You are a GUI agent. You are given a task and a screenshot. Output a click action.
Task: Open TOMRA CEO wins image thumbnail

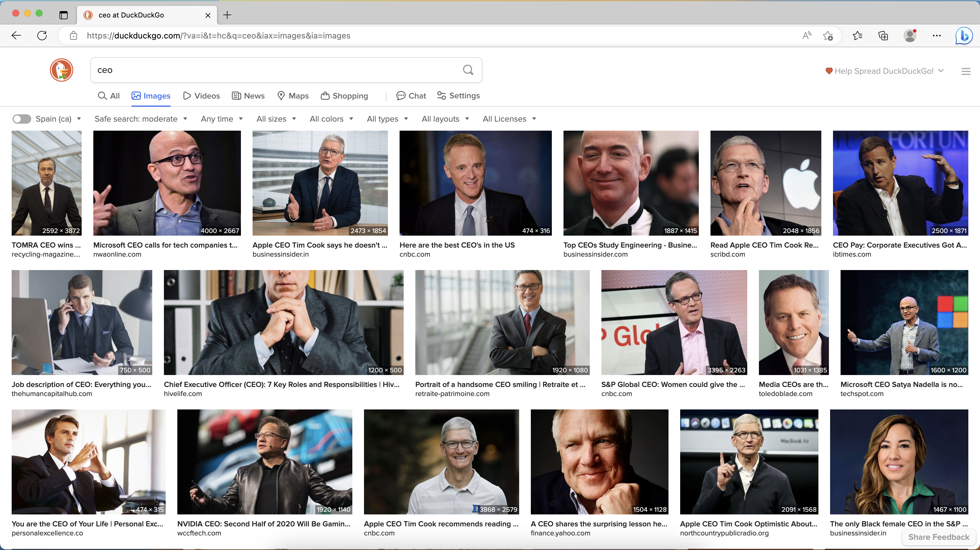click(46, 183)
